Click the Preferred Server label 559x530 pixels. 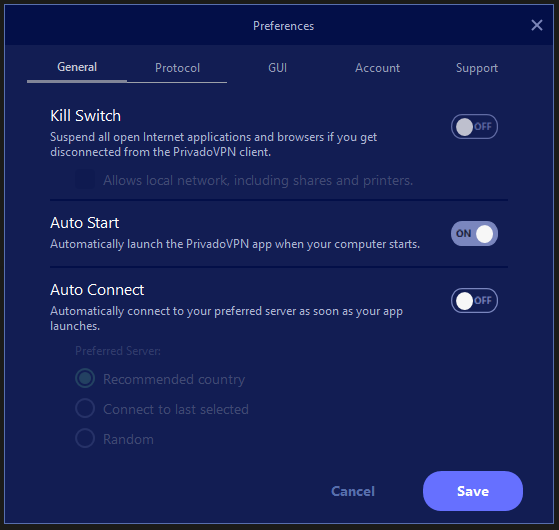click(118, 351)
